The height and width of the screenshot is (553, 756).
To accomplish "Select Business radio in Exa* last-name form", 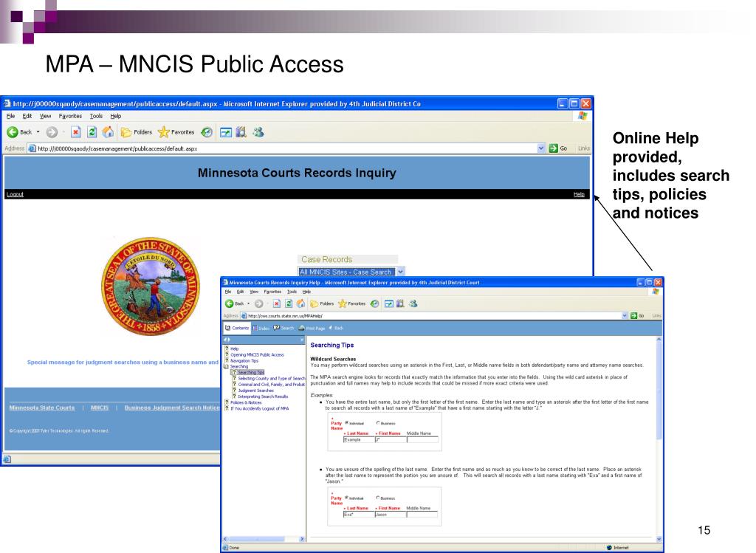I will point(378,498).
